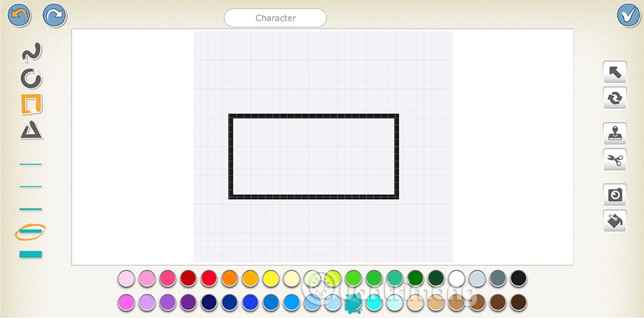Select the paint bucket fill tool
The width and height of the screenshot is (644, 319).
pyautogui.click(x=615, y=221)
